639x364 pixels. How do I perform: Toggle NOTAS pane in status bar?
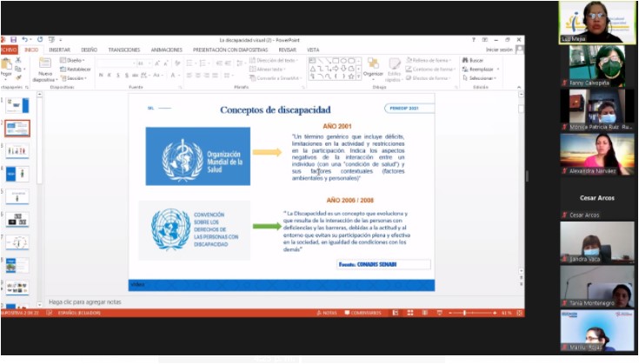tap(327, 313)
